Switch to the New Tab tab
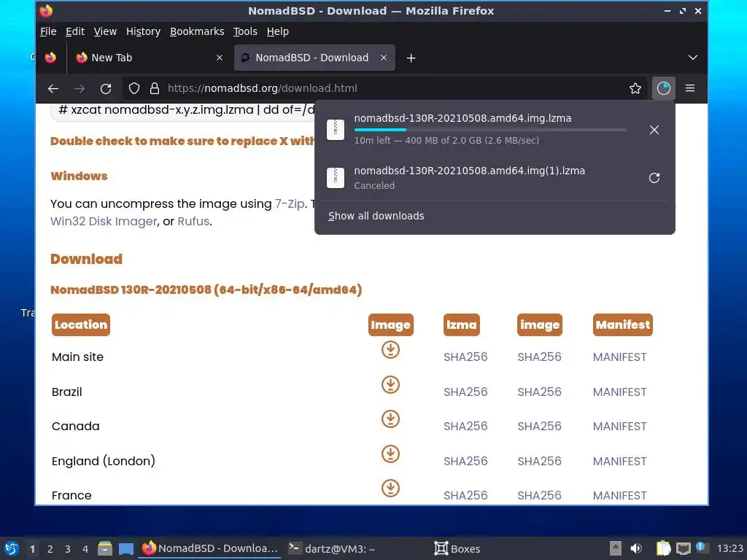This screenshot has height=560, width=747. pyautogui.click(x=149, y=58)
